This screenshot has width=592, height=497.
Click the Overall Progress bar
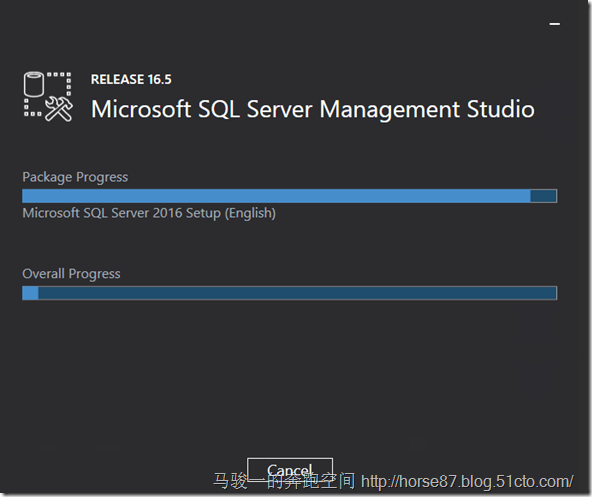pos(289,293)
